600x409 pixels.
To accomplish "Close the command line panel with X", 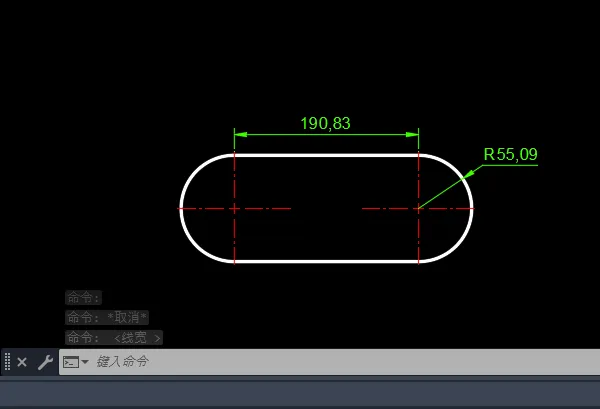I will (22, 362).
